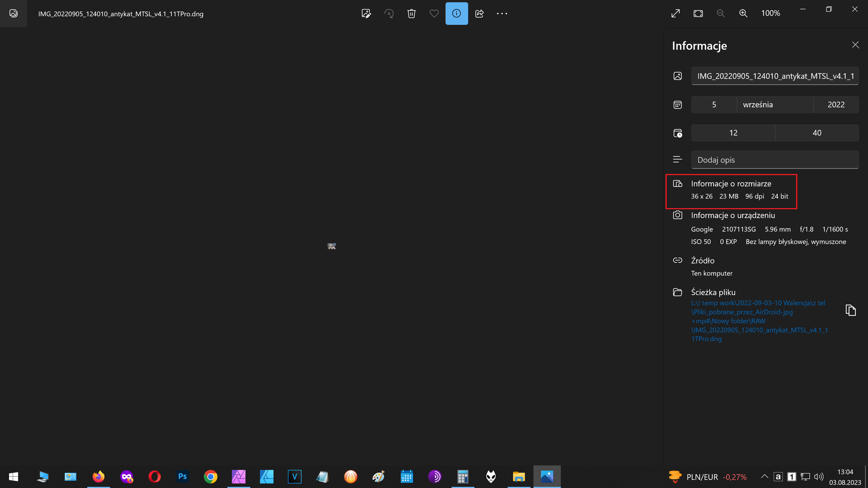Open the Calculator from the taskbar
This screenshot has width=868, height=488.
463,476
